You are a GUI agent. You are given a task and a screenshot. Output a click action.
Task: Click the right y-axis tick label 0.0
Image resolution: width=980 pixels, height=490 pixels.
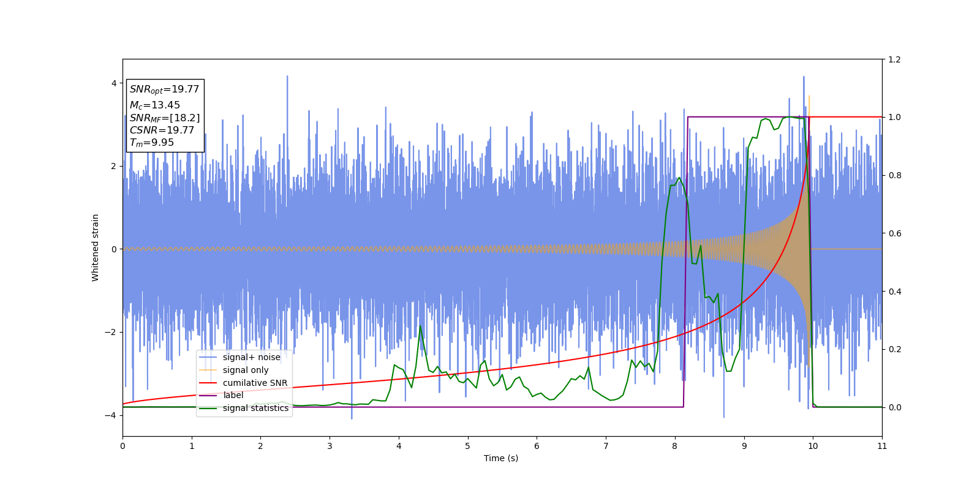click(894, 407)
